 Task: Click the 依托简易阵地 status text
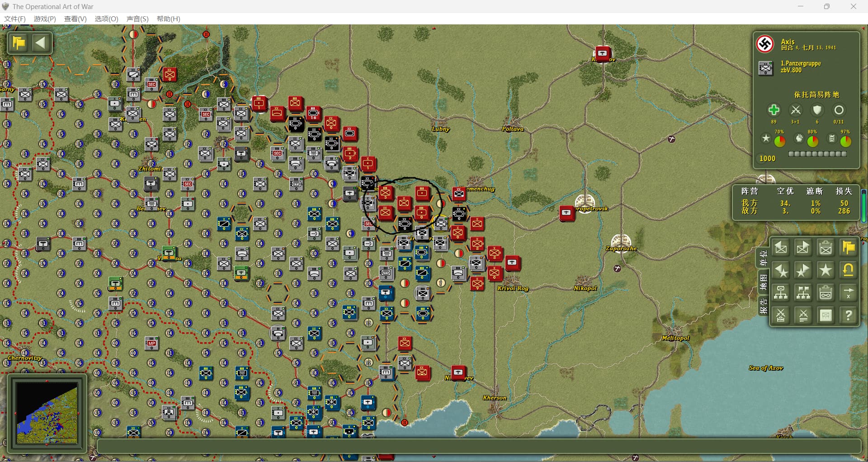point(816,95)
